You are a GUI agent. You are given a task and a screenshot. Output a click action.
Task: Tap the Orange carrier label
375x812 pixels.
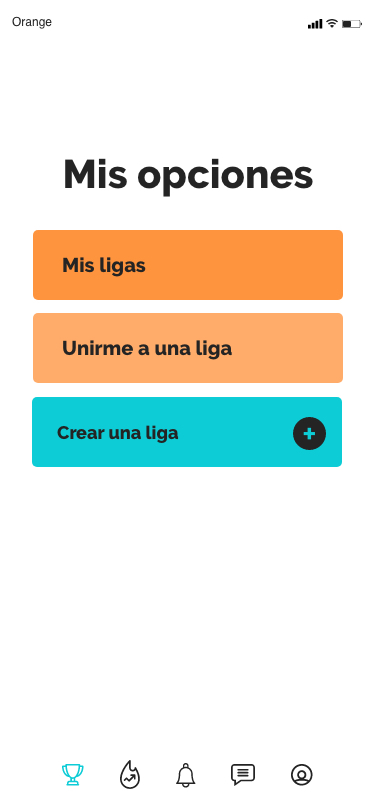click(x=32, y=22)
